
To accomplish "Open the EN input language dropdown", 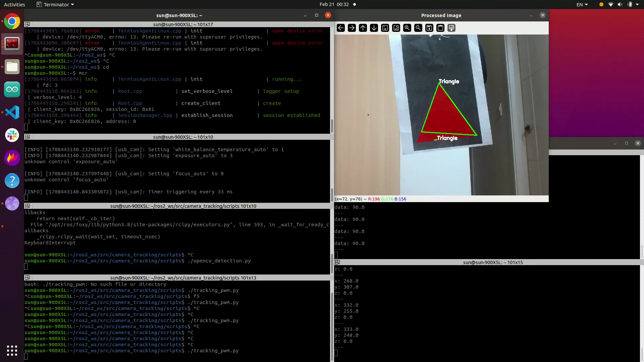I will [x=582, y=4].
